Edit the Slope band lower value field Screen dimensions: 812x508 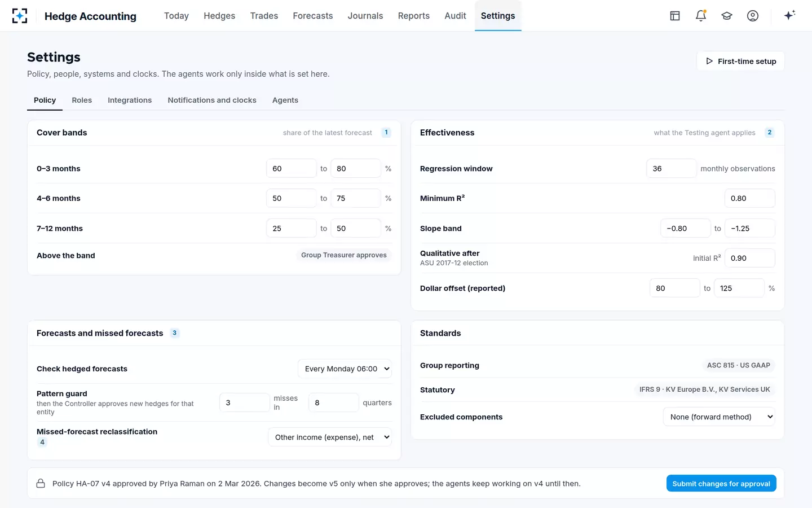point(686,228)
